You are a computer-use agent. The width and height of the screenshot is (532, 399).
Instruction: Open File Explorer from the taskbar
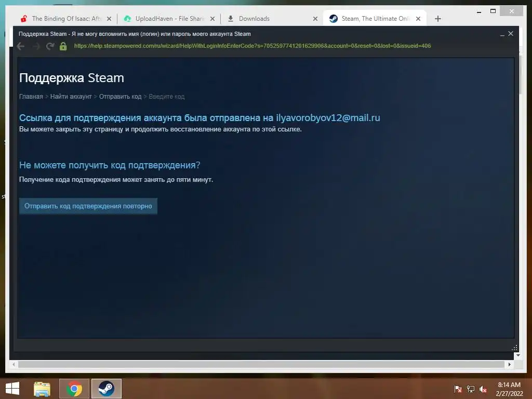tap(42, 389)
